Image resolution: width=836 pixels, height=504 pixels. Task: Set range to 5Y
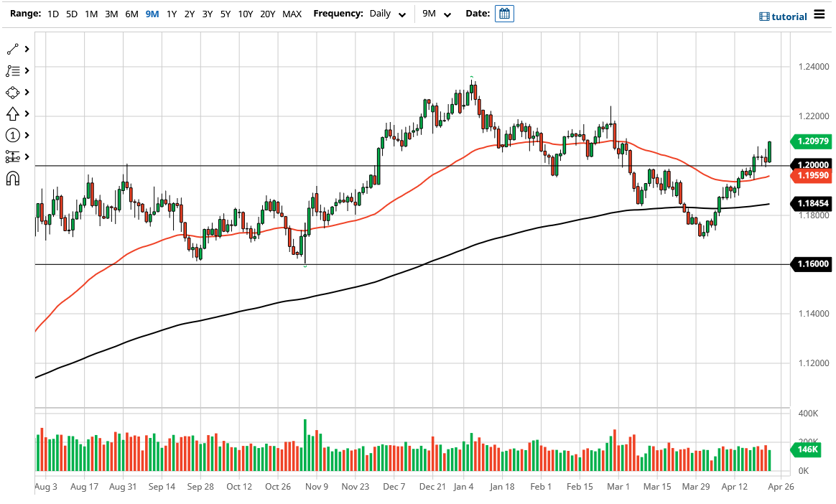pos(226,14)
